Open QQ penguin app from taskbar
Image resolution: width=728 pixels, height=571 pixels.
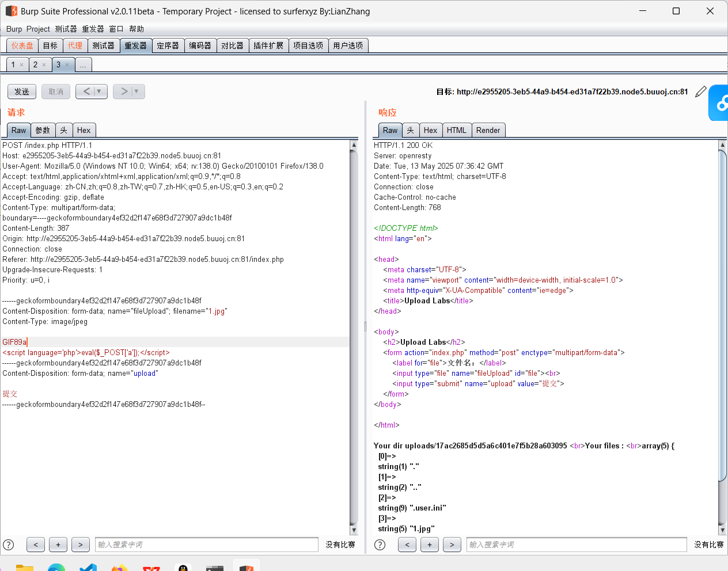point(183,568)
